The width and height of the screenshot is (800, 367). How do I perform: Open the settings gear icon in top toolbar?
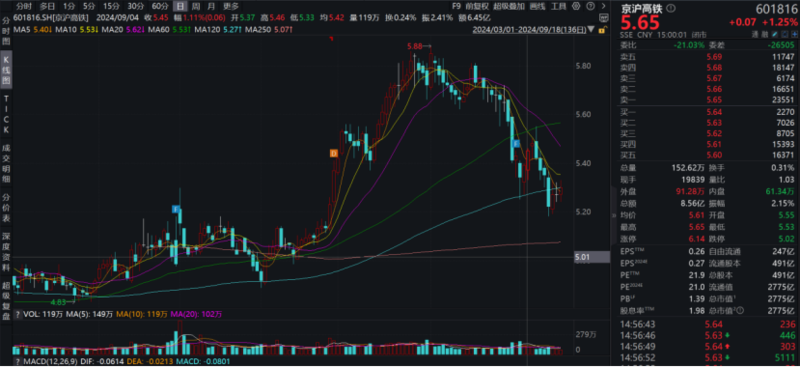click(576, 6)
